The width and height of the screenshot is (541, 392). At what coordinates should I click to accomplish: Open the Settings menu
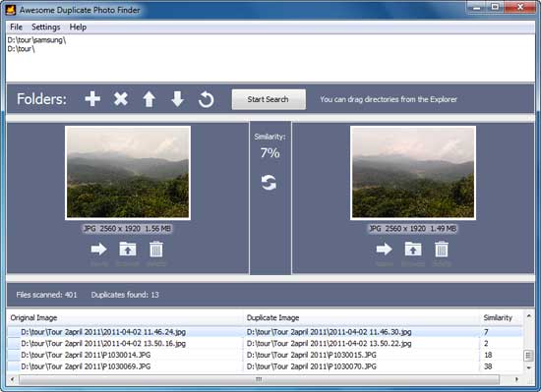pos(46,27)
